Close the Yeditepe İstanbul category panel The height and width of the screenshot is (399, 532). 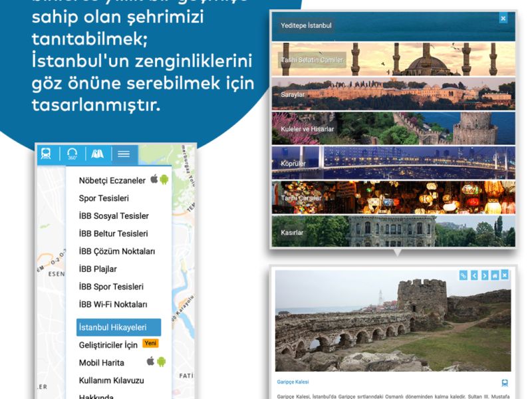coord(503,19)
